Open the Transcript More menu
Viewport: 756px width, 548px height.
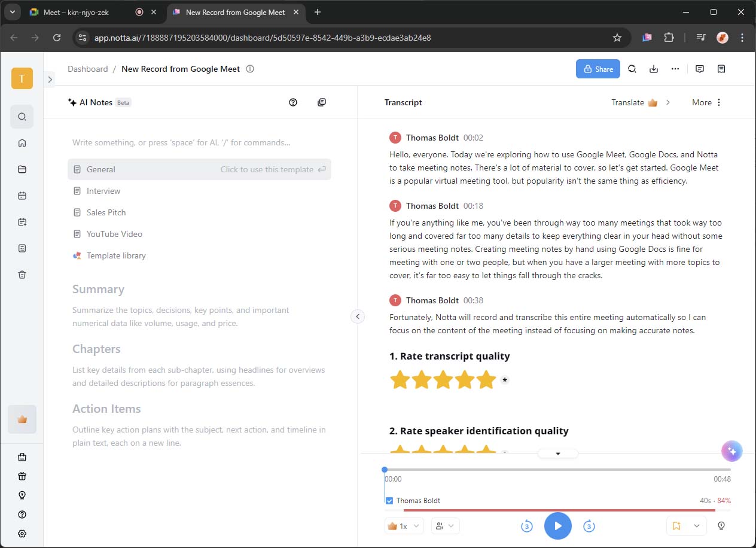click(x=707, y=102)
